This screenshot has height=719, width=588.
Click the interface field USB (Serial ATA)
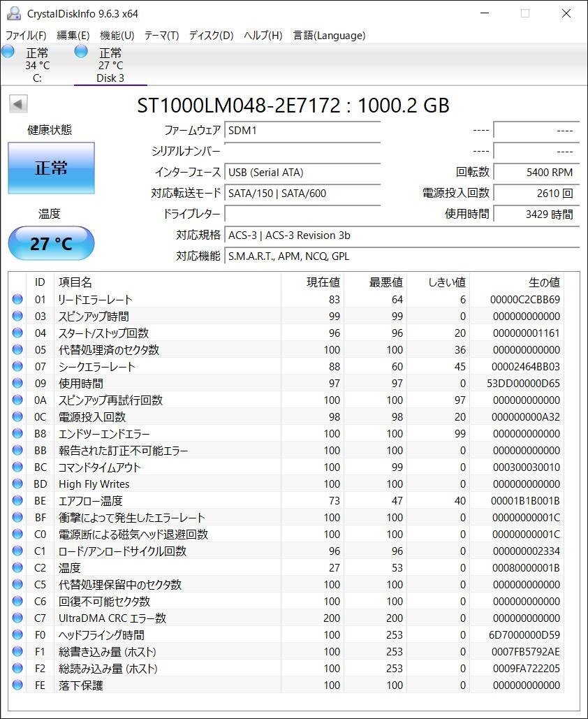coord(302,173)
